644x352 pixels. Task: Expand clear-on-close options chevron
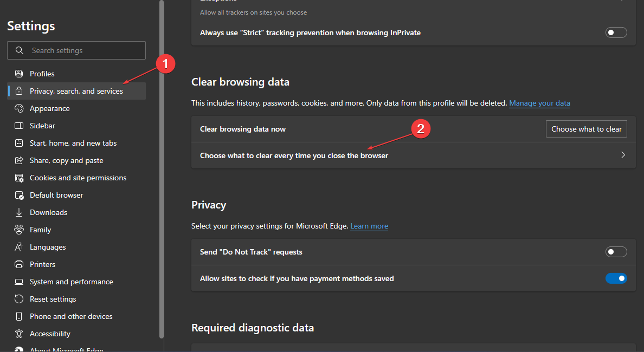623,155
